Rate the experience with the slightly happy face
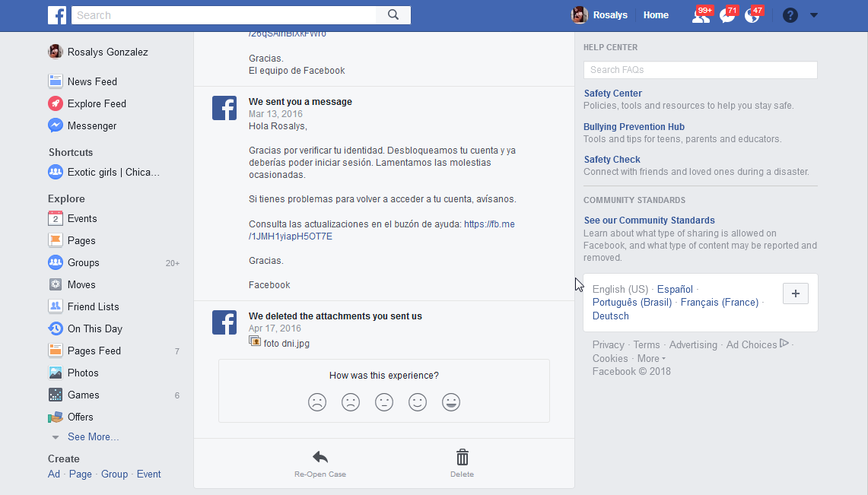 click(418, 402)
